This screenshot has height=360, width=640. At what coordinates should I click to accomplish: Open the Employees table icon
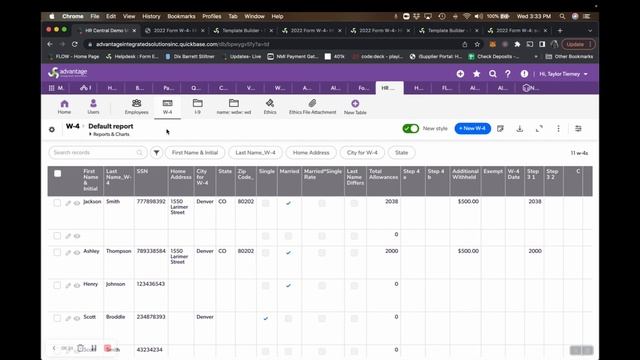click(136, 106)
